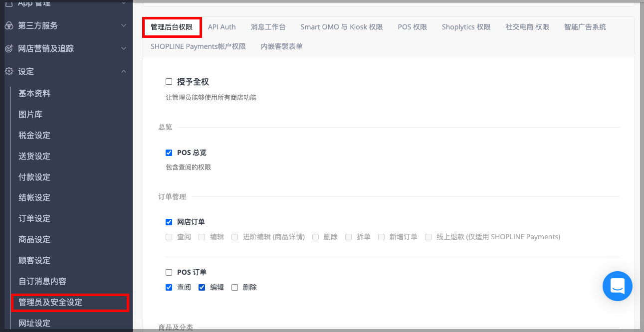Expand the 第三方服务 chevron
The height and width of the screenshot is (332, 644).
click(x=124, y=25)
